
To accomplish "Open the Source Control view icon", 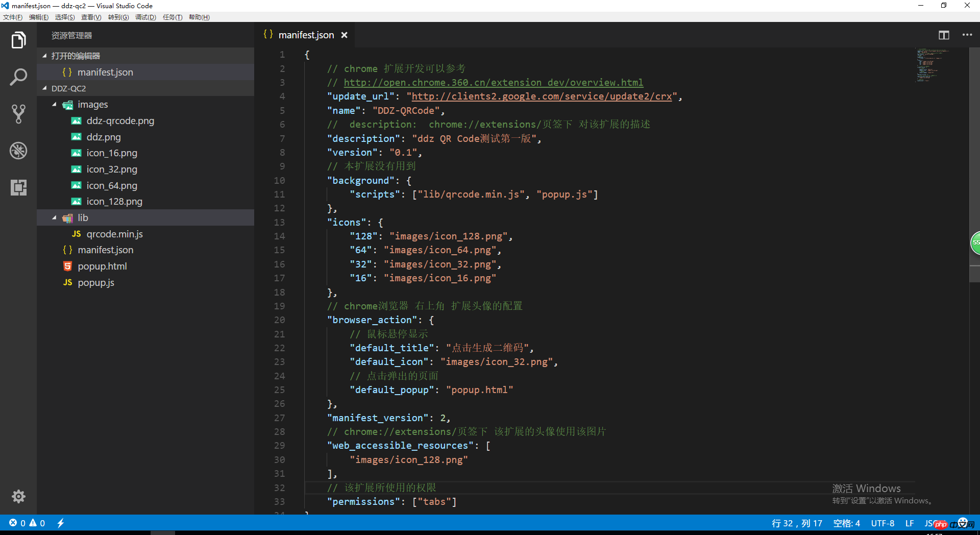I will [18, 114].
